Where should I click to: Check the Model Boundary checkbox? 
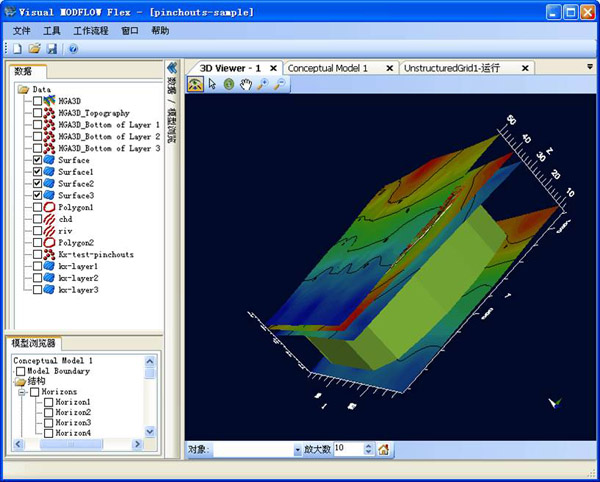pyautogui.click(x=21, y=371)
